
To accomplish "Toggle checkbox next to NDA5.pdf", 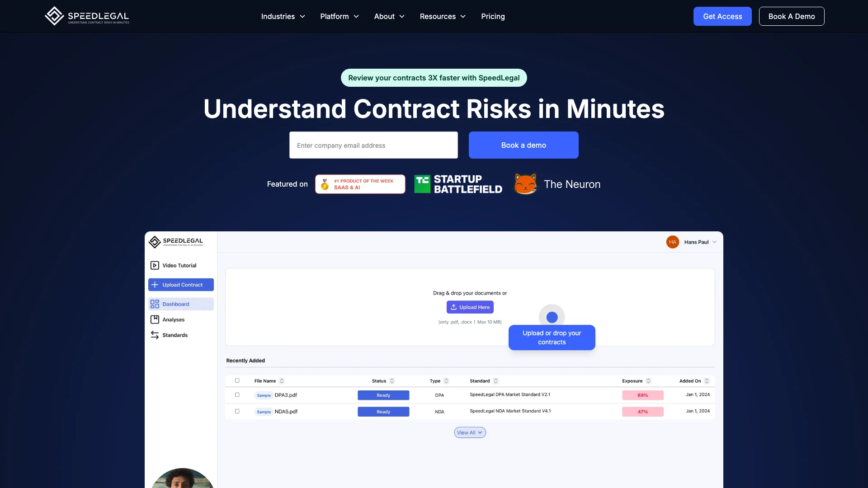I will (x=237, y=411).
